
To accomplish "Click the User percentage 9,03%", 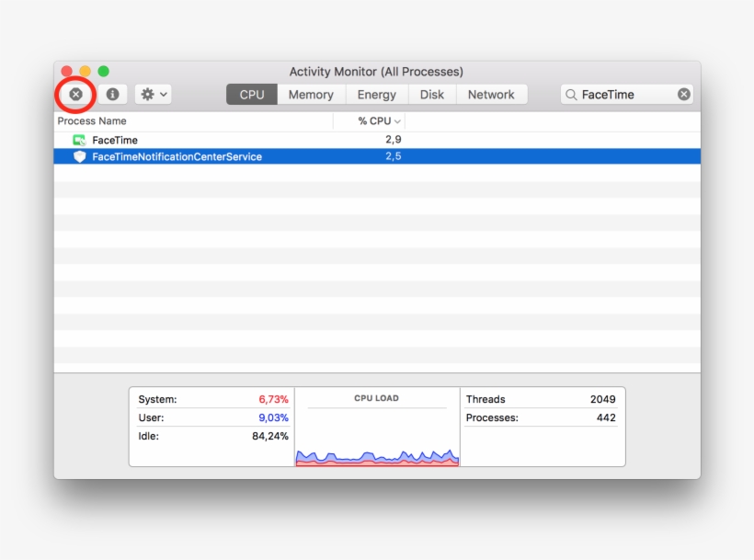I will tap(273, 417).
